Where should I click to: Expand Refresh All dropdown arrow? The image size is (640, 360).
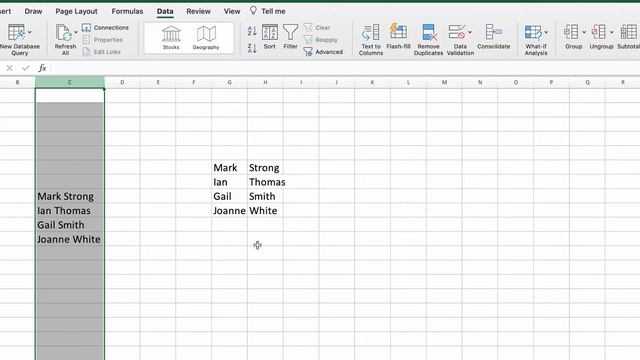tap(76, 32)
